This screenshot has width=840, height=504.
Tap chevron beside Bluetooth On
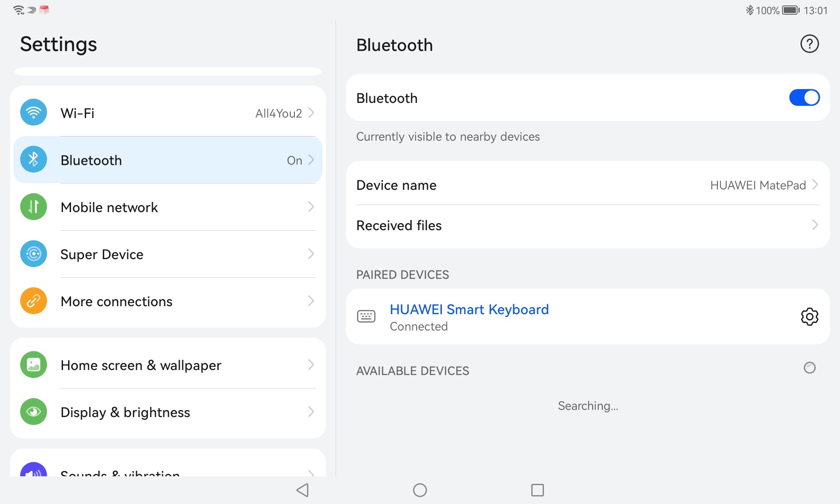click(311, 160)
